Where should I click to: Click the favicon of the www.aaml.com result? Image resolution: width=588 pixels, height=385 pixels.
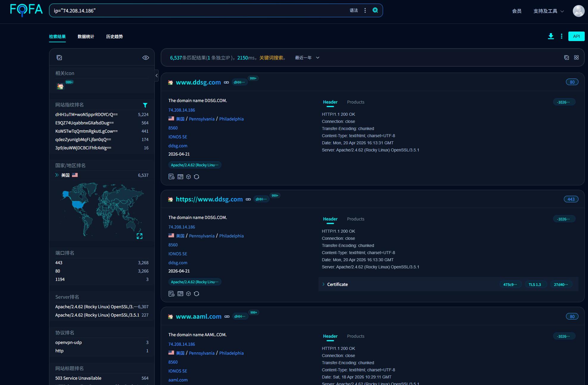[x=171, y=317]
